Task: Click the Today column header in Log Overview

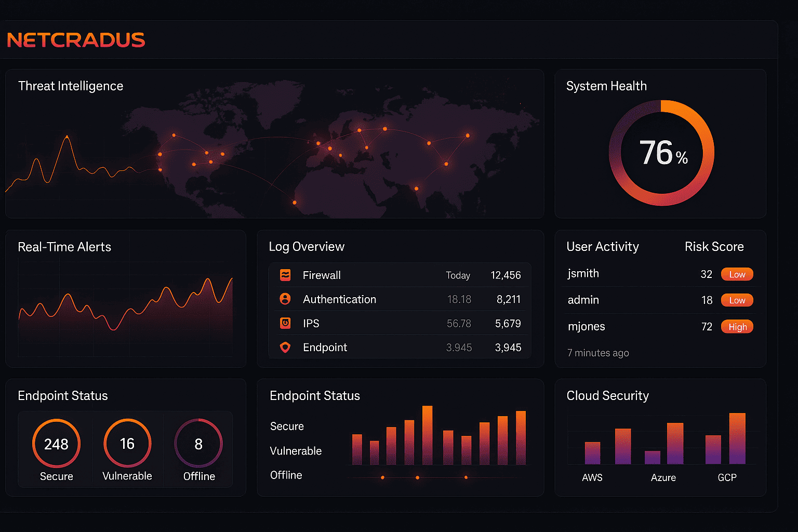Action: click(458, 275)
